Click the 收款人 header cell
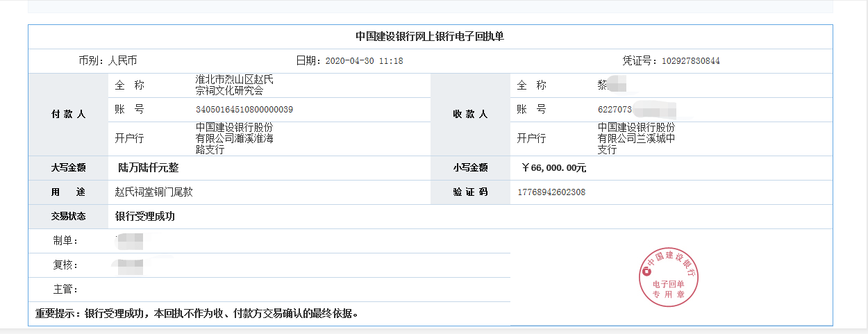 tap(470, 114)
